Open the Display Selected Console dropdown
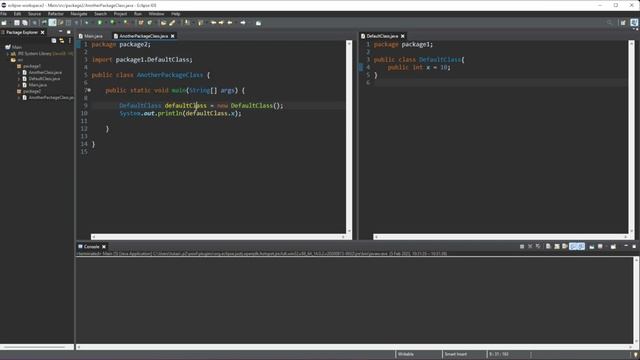 click(607, 247)
